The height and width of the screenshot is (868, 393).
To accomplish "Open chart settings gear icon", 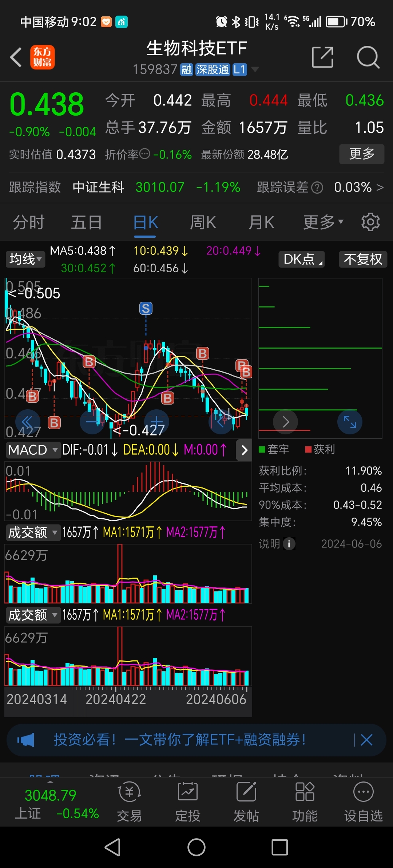I will (370, 222).
